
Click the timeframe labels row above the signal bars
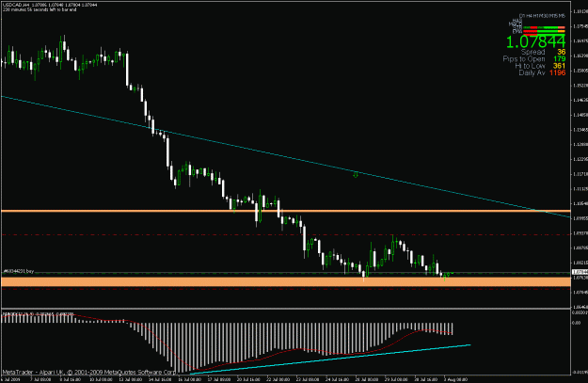[542, 16]
